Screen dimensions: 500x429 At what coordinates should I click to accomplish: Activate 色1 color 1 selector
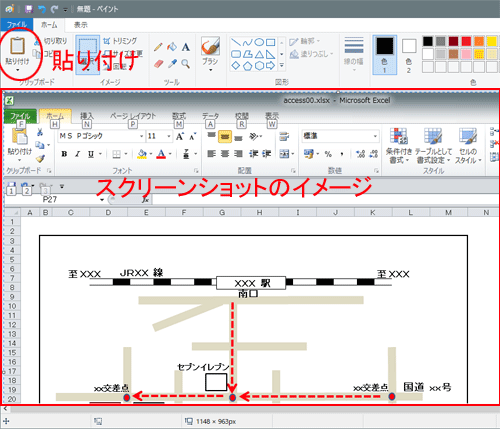click(385, 55)
